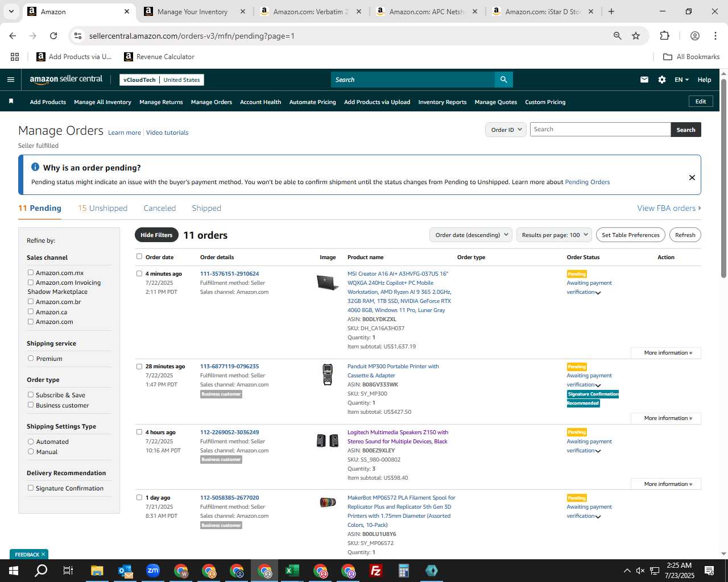Open the Chrome profile avatar icon
Image resolution: width=728 pixels, height=582 pixels.
tap(694, 36)
